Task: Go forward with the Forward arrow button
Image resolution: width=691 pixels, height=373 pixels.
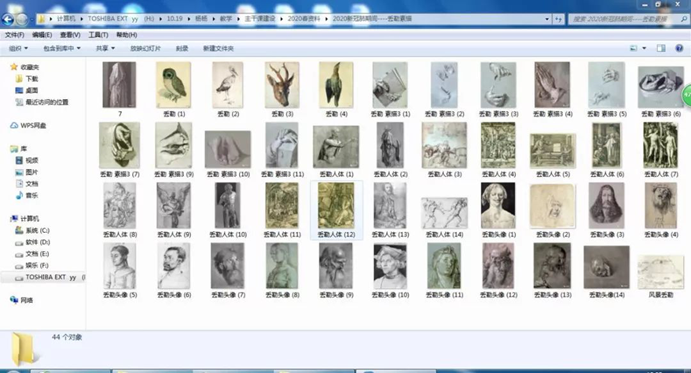Action: point(22,19)
